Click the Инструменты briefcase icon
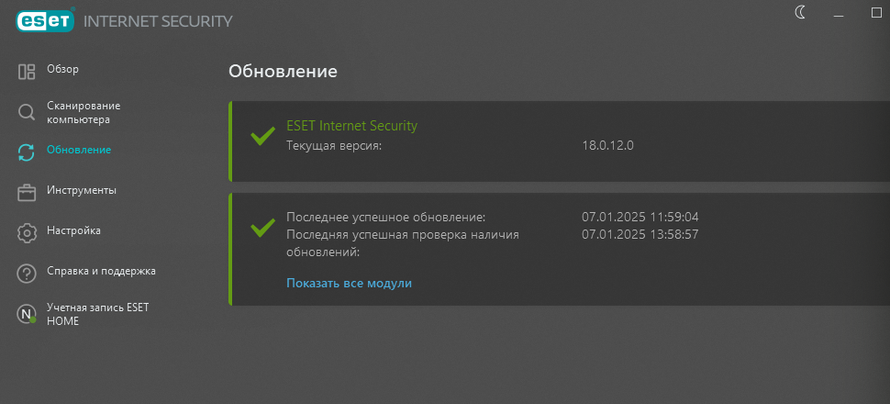This screenshot has height=404, width=890. (x=27, y=191)
